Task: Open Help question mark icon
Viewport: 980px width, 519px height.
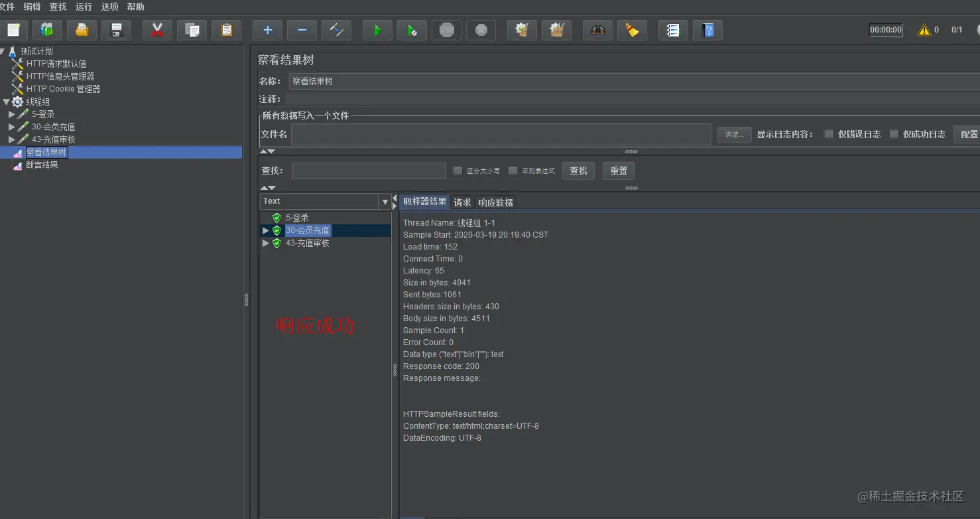Action: tap(707, 30)
